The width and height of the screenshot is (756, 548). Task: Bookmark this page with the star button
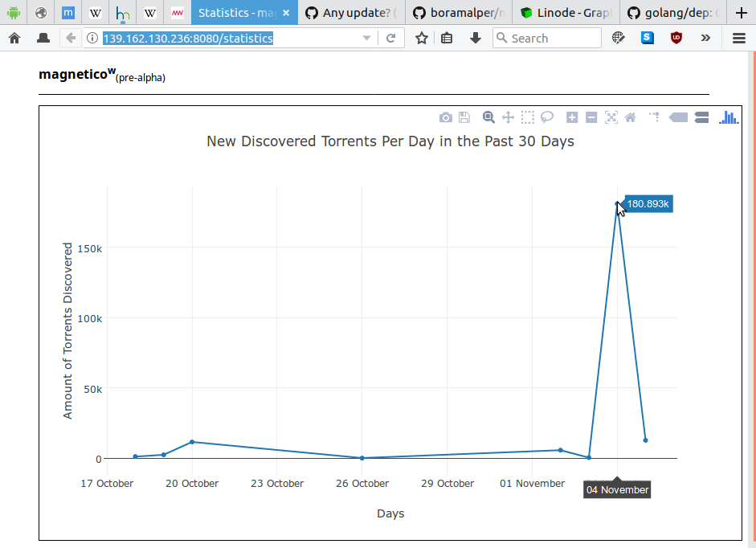[x=420, y=37]
